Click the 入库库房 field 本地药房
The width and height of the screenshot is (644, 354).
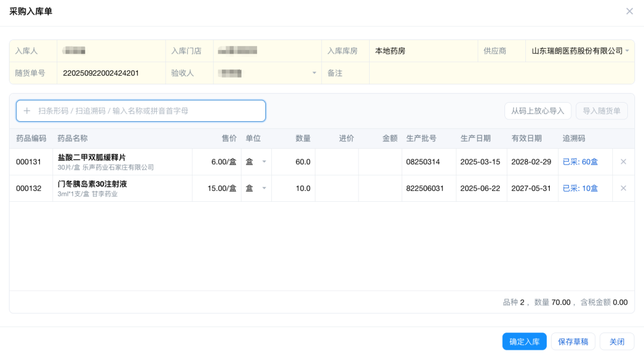point(423,51)
